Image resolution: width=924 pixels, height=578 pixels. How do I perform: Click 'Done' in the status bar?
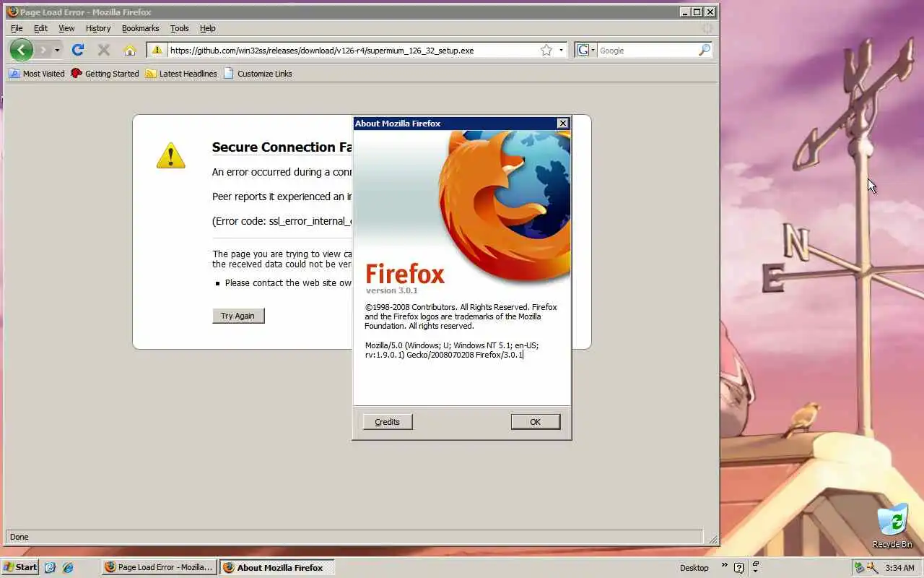[19, 537]
